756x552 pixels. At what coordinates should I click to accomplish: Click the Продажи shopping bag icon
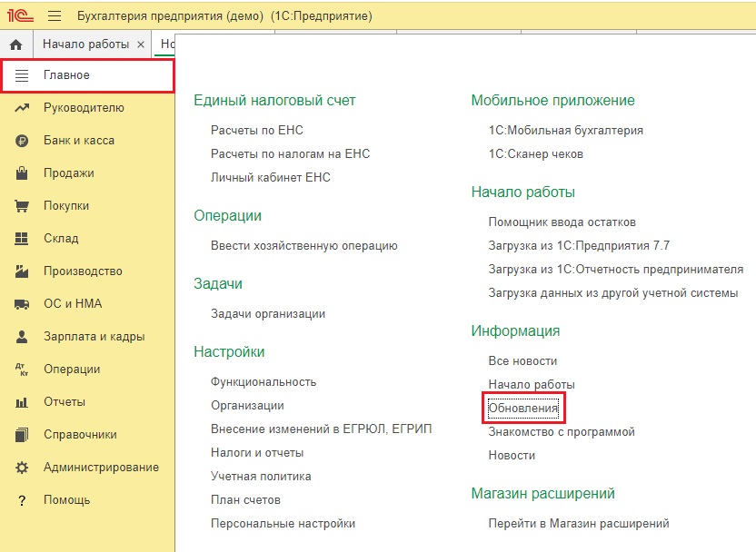click(x=22, y=172)
